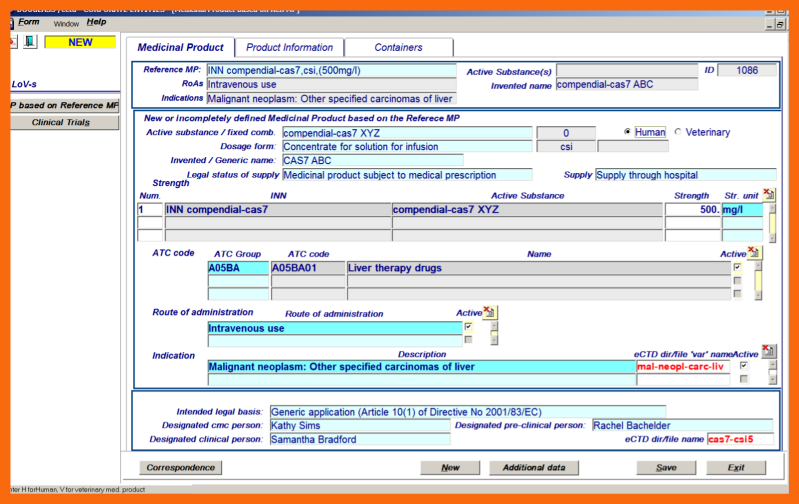Click the 'Liver therapy drugs' name cell
Screen dimensions: 799x504
539,268
